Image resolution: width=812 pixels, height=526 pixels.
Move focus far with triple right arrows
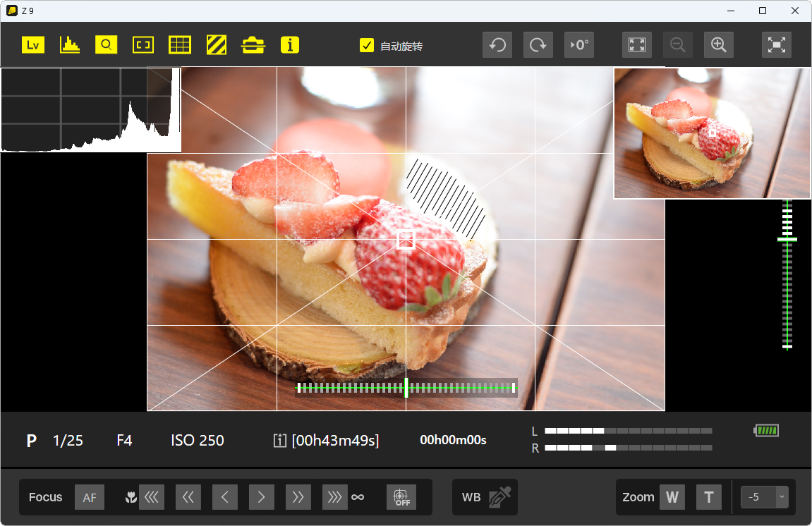pyautogui.click(x=335, y=497)
